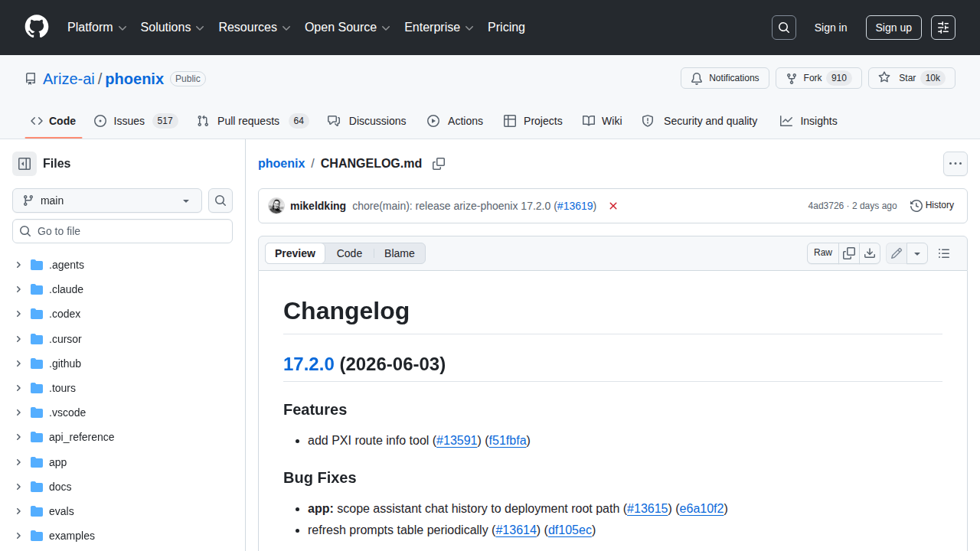Open commit df105ec link
This screenshot has width=980, height=551.
tap(570, 530)
